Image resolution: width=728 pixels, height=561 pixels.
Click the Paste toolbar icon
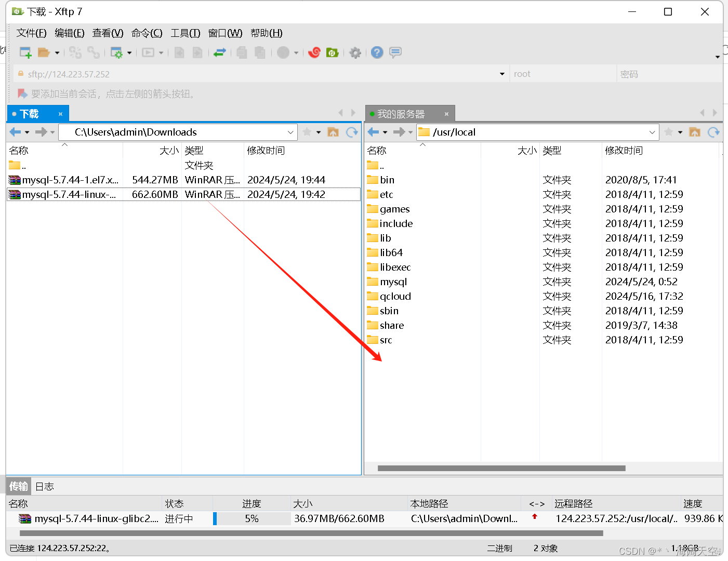[260, 52]
